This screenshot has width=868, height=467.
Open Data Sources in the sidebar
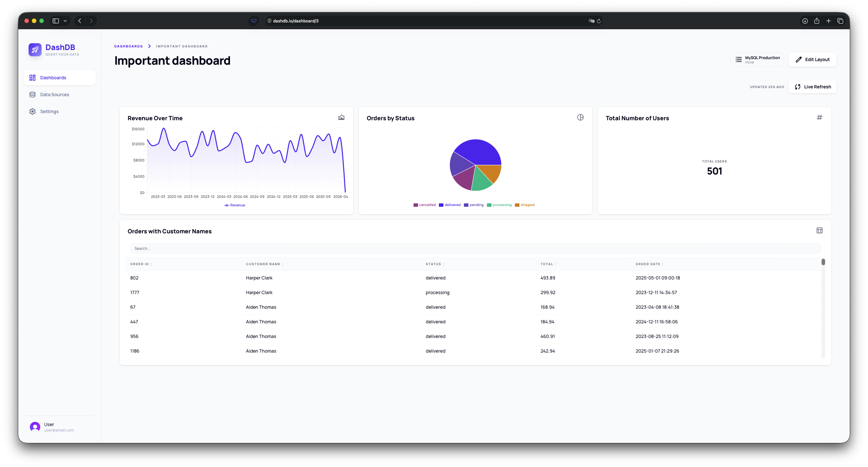pyautogui.click(x=54, y=95)
